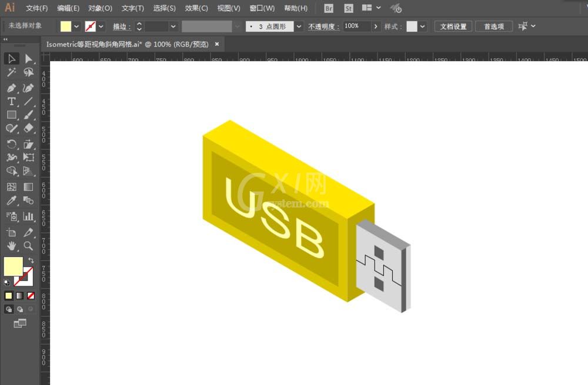Select the Selection tool (black arrow)
Viewport: 588px width, 385px height.
coord(11,59)
